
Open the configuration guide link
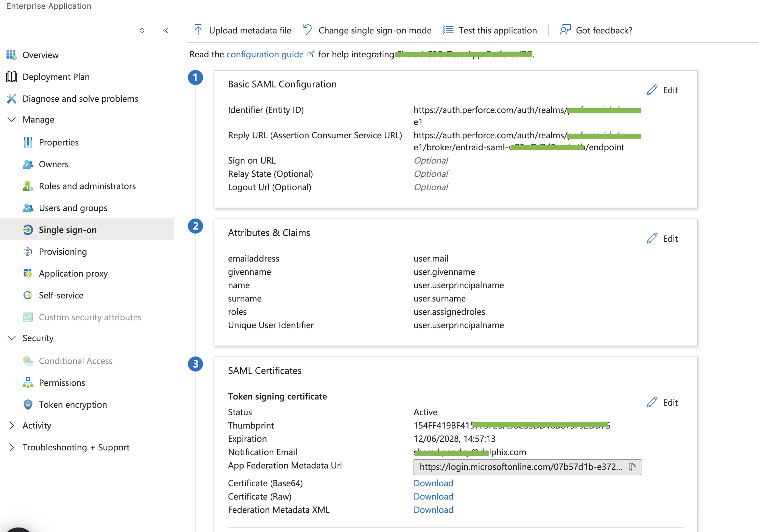(265, 54)
